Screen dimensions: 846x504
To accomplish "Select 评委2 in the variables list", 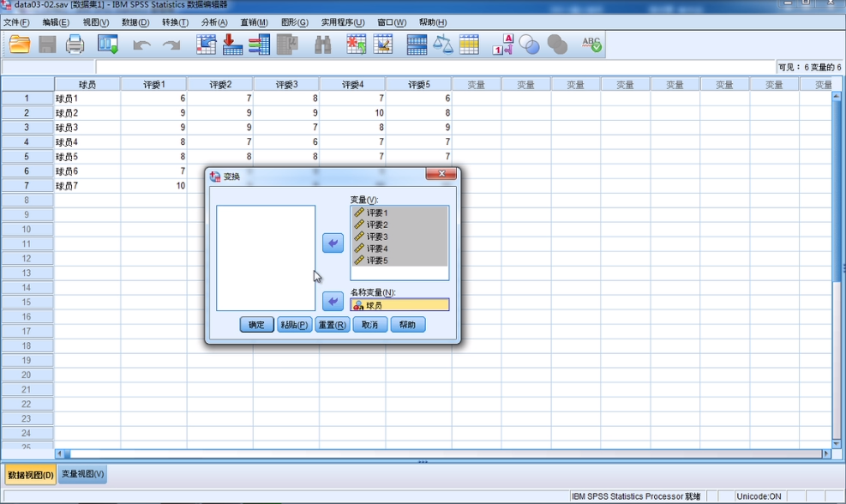I will click(x=399, y=225).
